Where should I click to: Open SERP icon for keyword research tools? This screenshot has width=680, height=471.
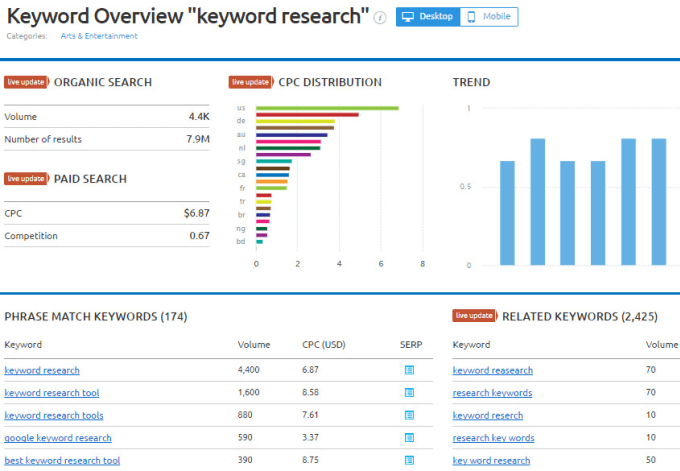click(x=409, y=415)
